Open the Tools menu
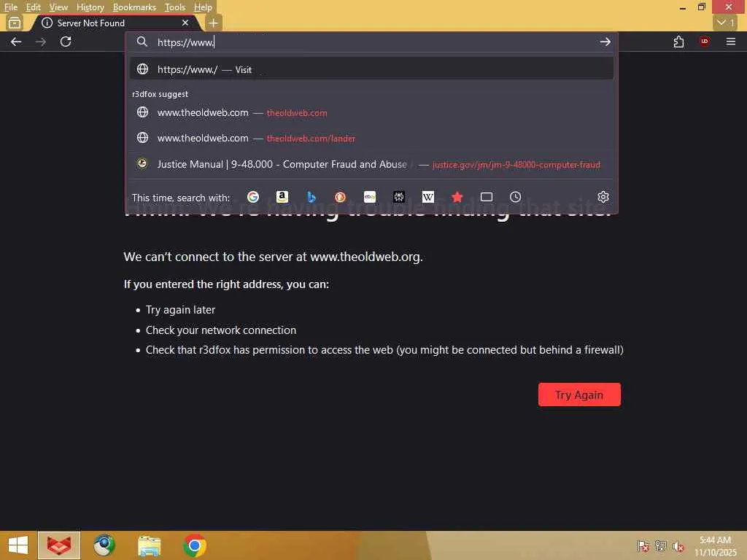The image size is (747, 560). click(175, 7)
